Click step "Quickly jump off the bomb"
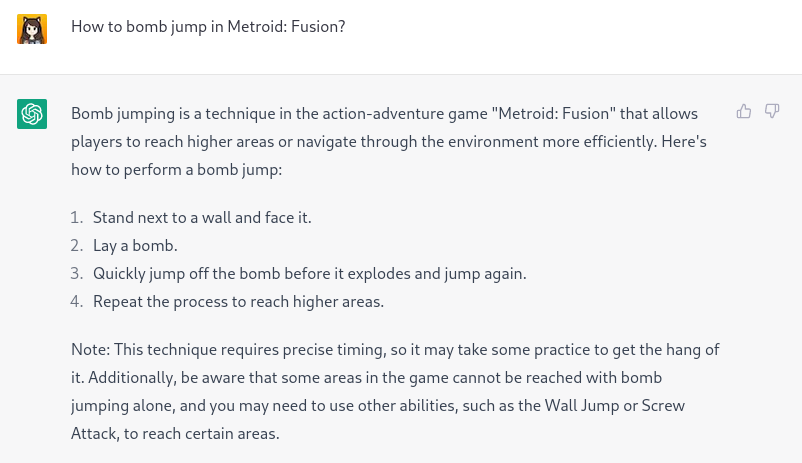Image resolution: width=802 pixels, height=463 pixels. point(309,273)
